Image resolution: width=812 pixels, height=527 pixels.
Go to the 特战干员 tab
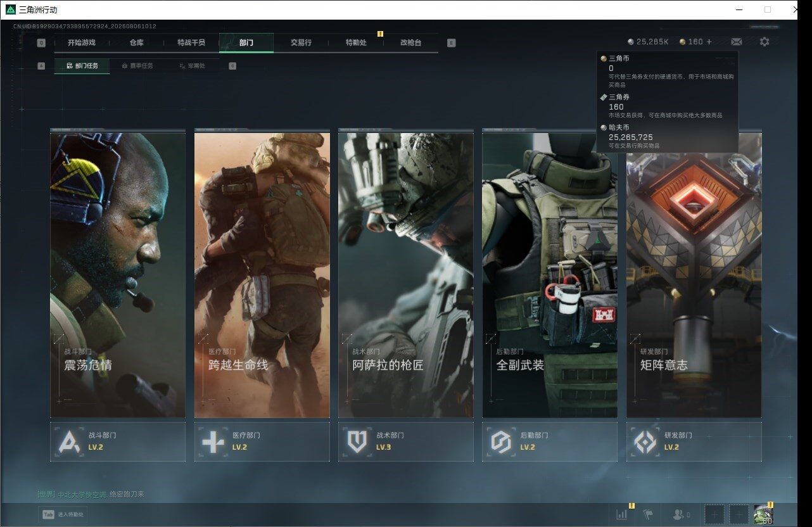coord(191,42)
